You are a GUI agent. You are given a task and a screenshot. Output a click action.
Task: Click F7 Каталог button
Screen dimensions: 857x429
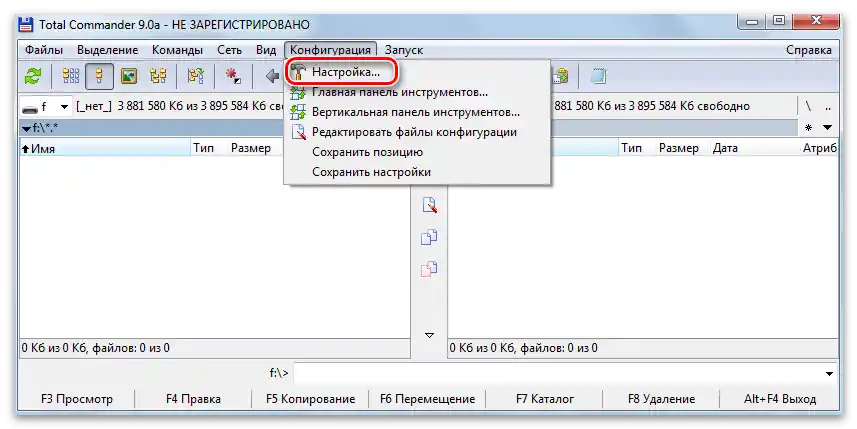point(544,399)
